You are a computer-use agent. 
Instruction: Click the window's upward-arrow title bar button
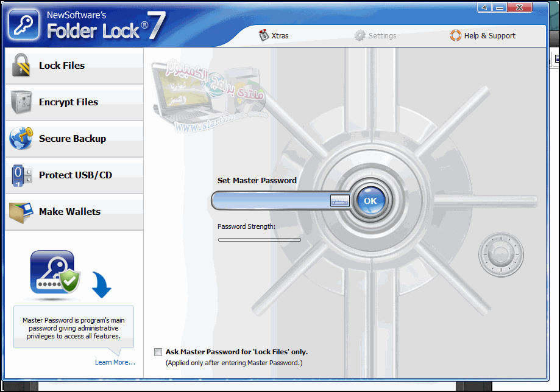(484, 7)
